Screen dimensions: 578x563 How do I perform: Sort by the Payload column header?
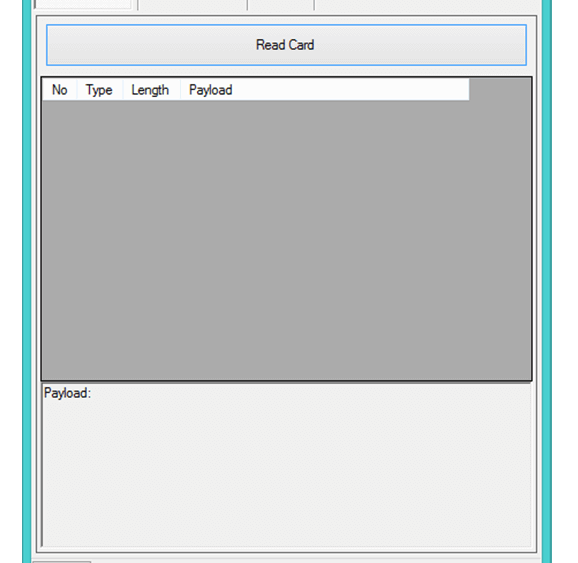coord(324,90)
